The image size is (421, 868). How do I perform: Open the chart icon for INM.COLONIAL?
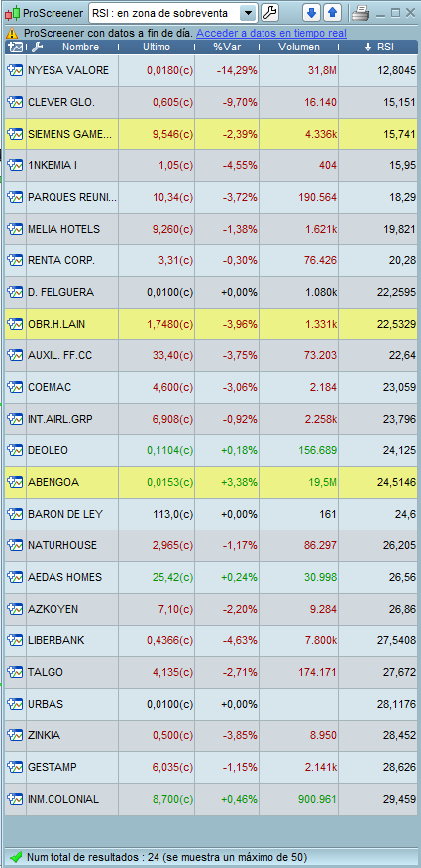tap(15, 799)
